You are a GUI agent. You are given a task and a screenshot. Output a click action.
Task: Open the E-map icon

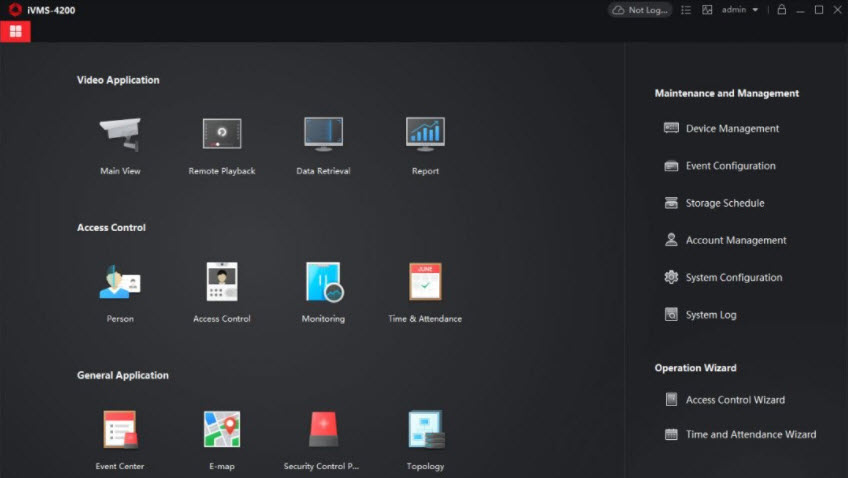click(222, 429)
